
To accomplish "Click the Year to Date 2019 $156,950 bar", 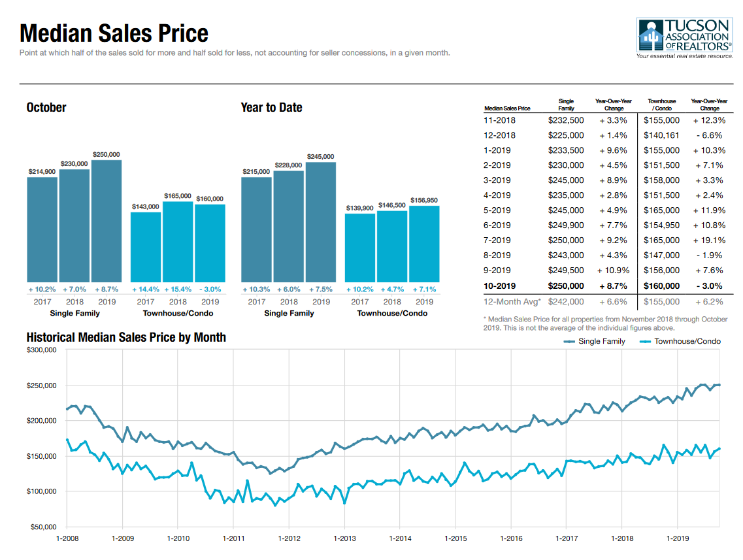I will (424, 243).
